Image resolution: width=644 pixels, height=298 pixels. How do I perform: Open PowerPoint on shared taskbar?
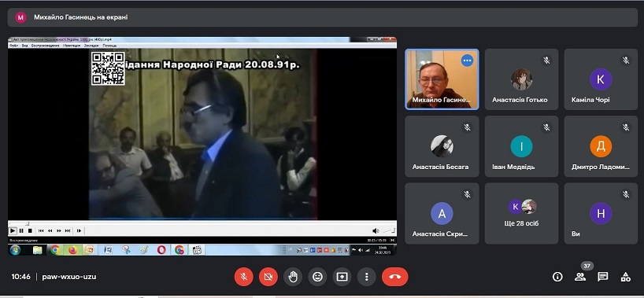pos(89,250)
